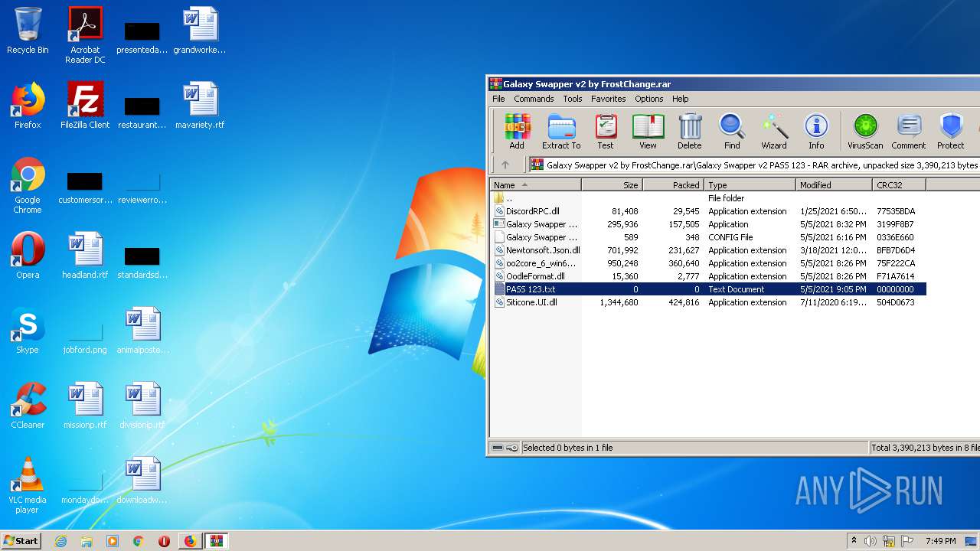This screenshot has height=551, width=980.
Task: Select mavariety.rtf desktop file
Action: (200, 106)
